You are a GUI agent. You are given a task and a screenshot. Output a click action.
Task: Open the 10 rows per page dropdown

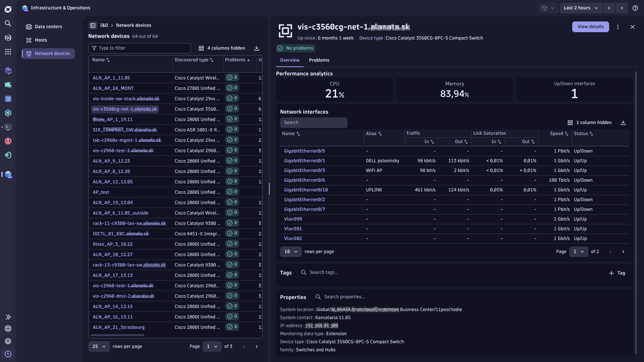point(291,252)
